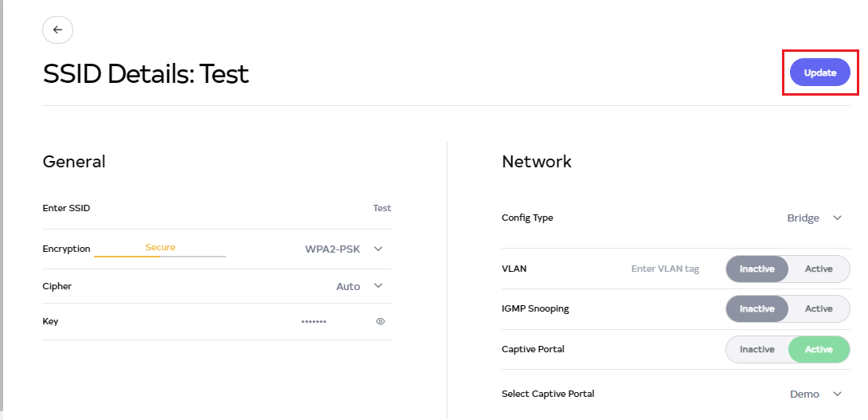Click the back arrow icon
The image size is (868, 420).
click(x=57, y=29)
